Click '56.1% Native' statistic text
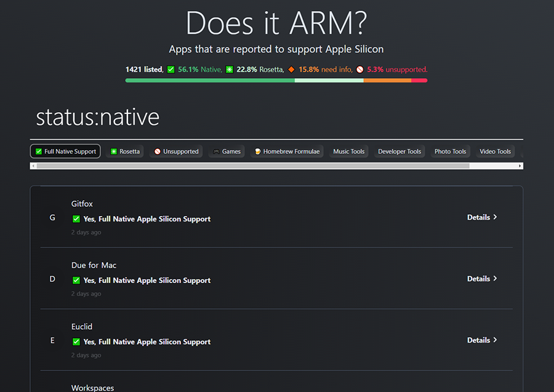 (x=200, y=70)
